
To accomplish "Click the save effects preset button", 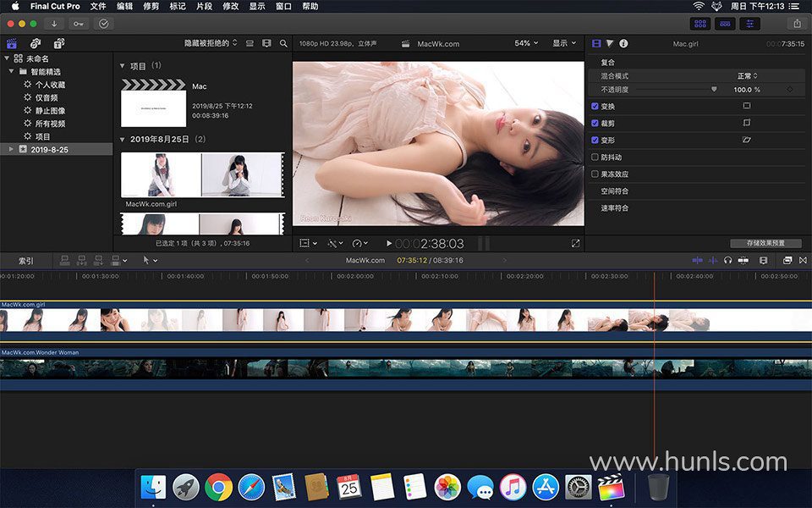I will pyautogui.click(x=765, y=243).
